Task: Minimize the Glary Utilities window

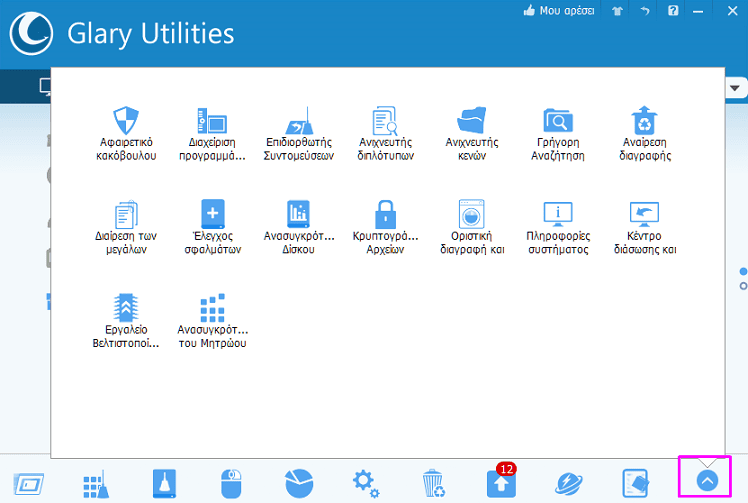Action: 698,11
